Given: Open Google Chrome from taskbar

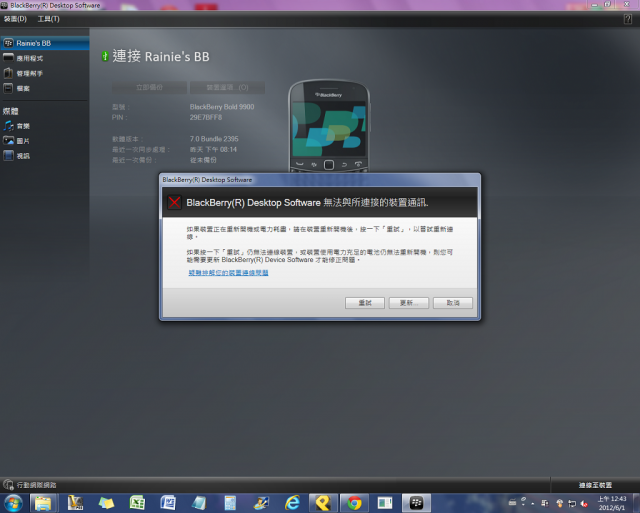Looking at the screenshot, I should (x=354, y=503).
